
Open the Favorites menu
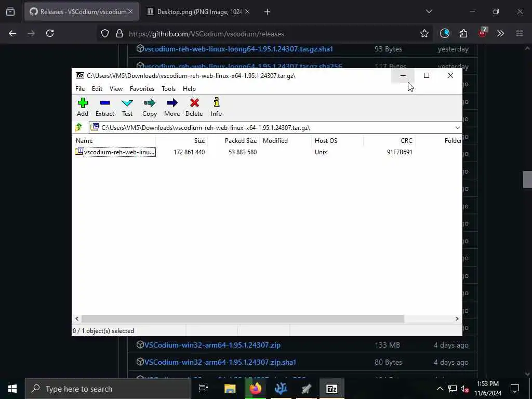pyautogui.click(x=142, y=88)
